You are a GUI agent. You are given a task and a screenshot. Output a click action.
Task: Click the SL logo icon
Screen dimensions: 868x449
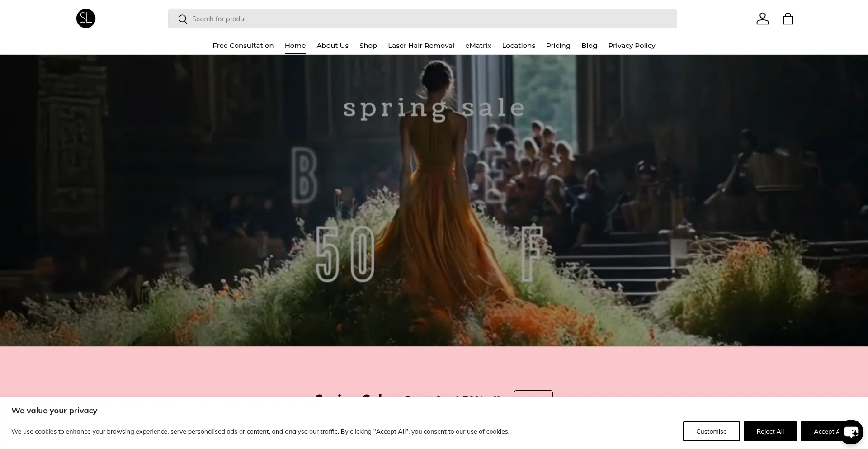point(86,19)
